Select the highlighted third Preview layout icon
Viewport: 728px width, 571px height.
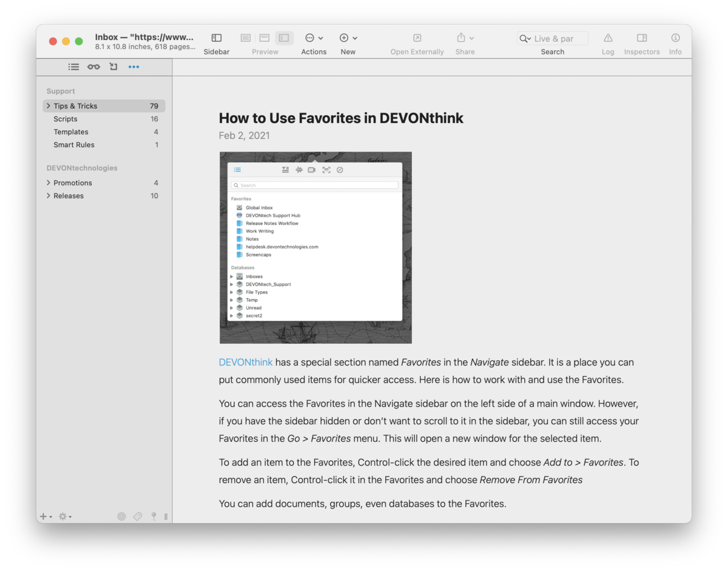pyautogui.click(x=284, y=38)
